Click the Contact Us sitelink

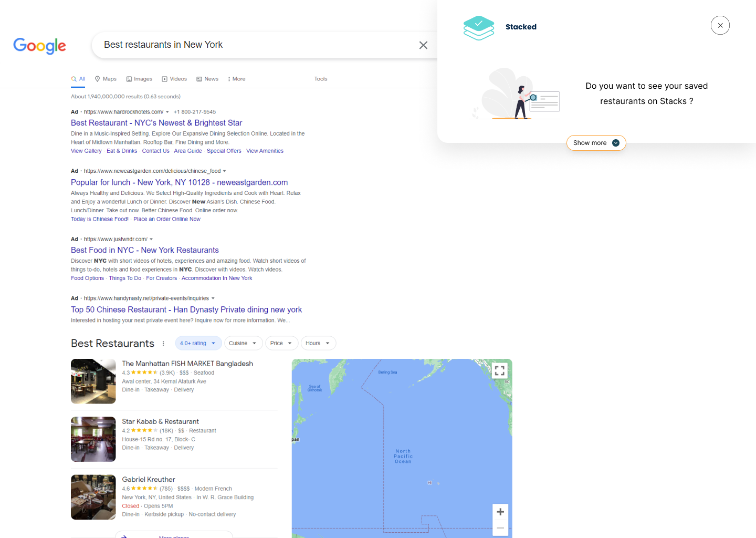pyautogui.click(x=156, y=151)
